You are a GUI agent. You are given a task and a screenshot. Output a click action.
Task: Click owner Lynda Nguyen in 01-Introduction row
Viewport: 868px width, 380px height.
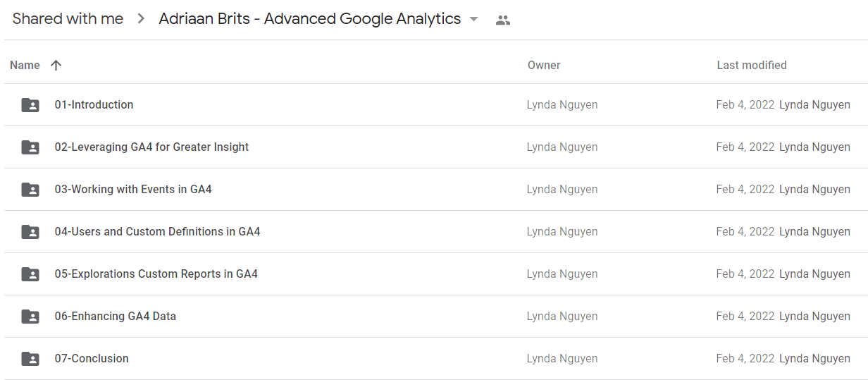point(562,104)
